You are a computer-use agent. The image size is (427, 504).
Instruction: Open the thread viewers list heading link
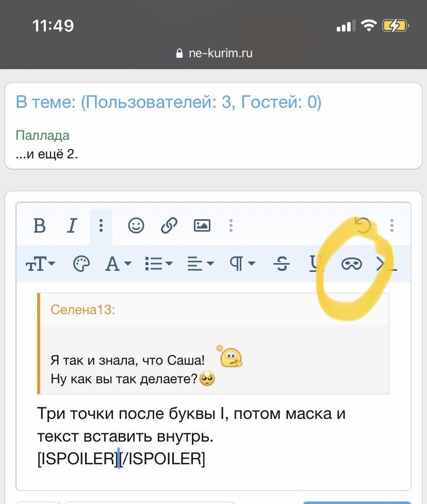(x=169, y=102)
